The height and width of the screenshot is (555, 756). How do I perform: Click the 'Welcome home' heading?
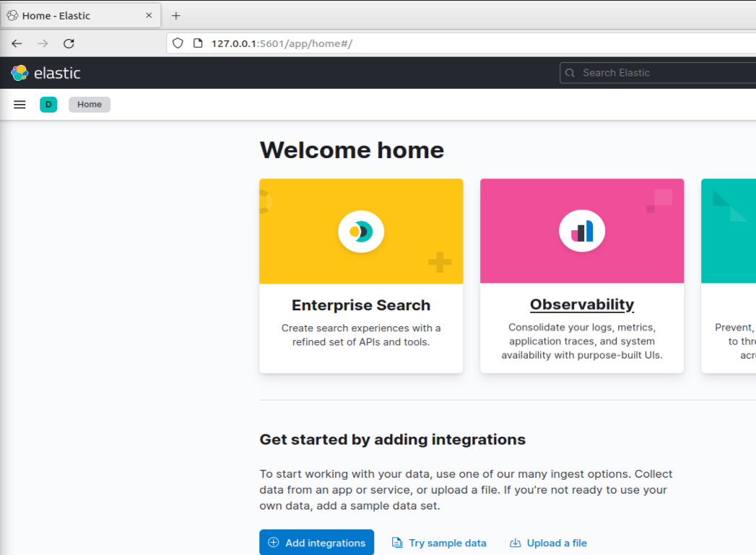coord(352,150)
